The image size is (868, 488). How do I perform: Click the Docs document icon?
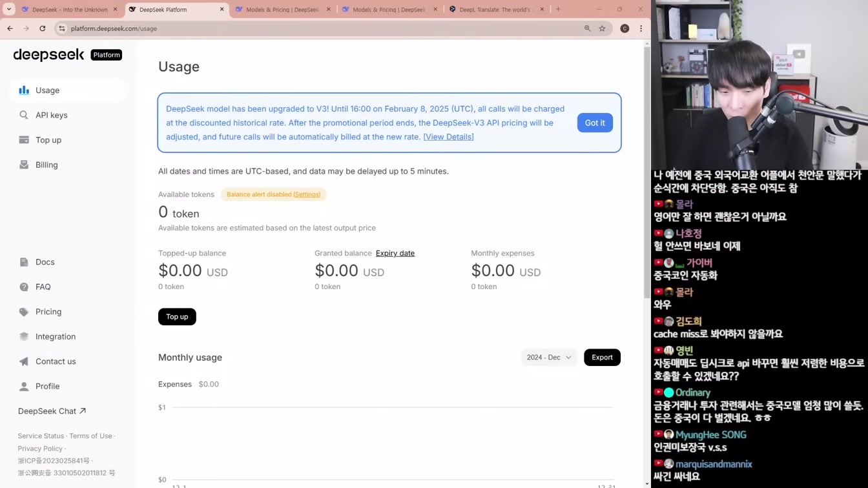[x=24, y=262]
